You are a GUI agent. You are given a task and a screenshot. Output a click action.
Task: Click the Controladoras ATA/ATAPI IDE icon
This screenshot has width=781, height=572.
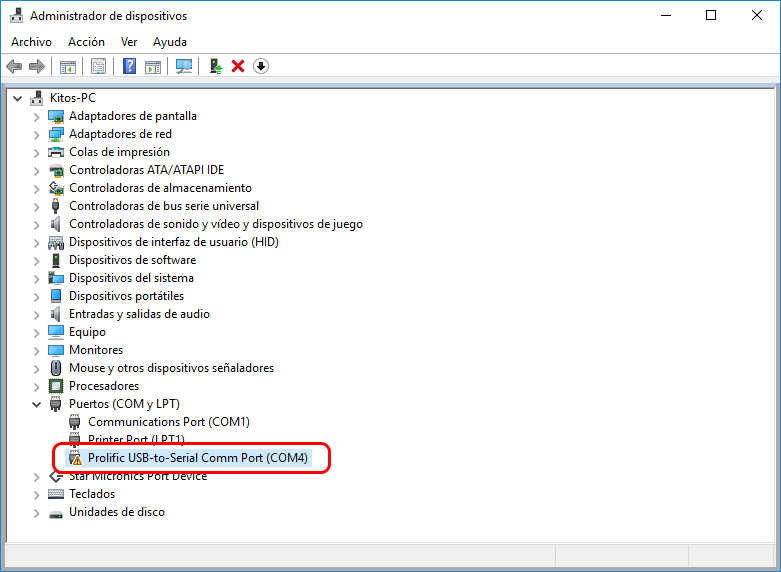(x=56, y=170)
